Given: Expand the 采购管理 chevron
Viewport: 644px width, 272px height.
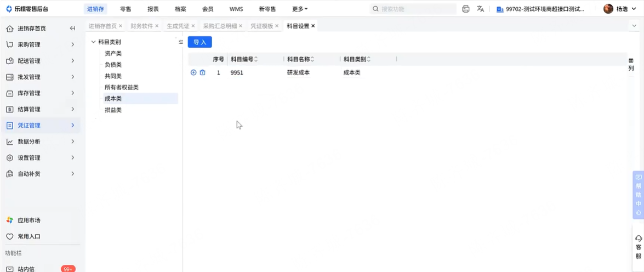Looking at the screenshot, I should click(x=73, y=44).
